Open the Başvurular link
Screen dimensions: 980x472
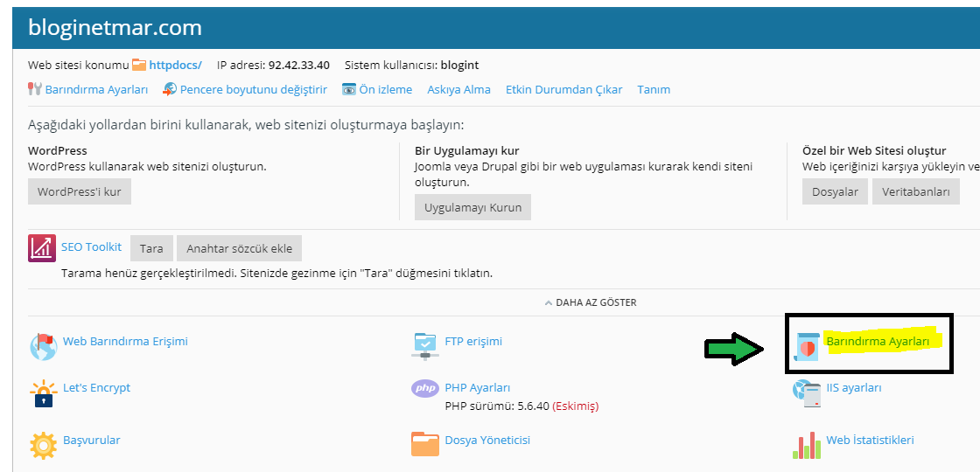point(91,441)
